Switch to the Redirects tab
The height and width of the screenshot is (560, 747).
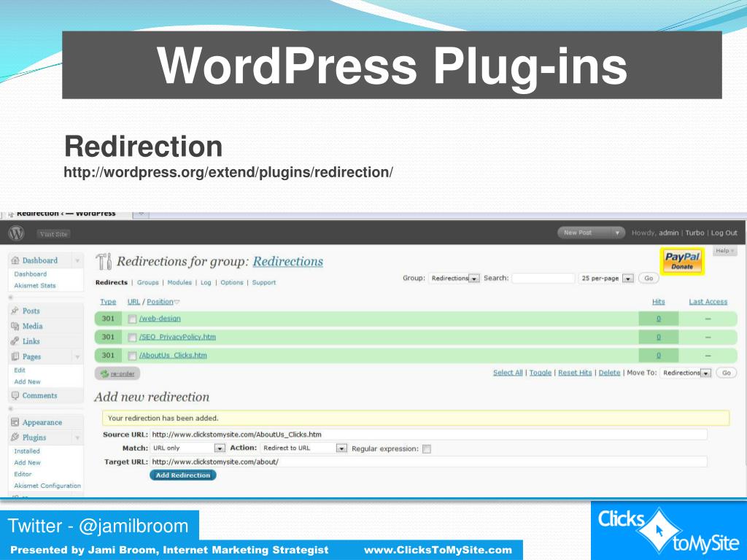point(112,282)
